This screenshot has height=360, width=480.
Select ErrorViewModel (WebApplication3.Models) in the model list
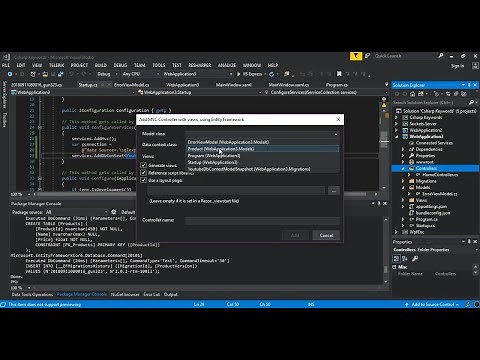point(263,142)
